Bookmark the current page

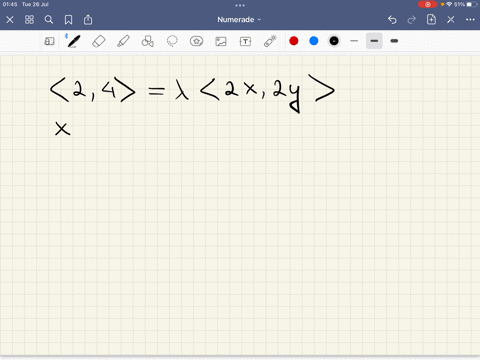pyautogui.click(x=68, y=20)
